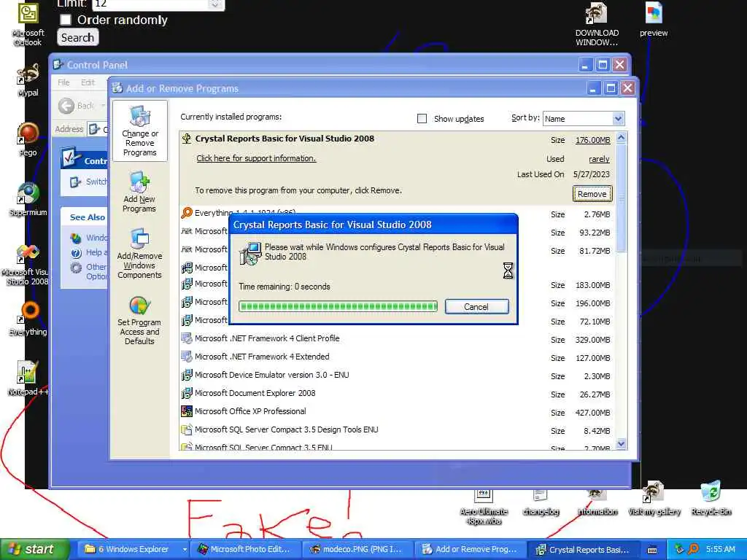Open Supermium desktop shortcut

pyautogui.click(x=28, y=193)
